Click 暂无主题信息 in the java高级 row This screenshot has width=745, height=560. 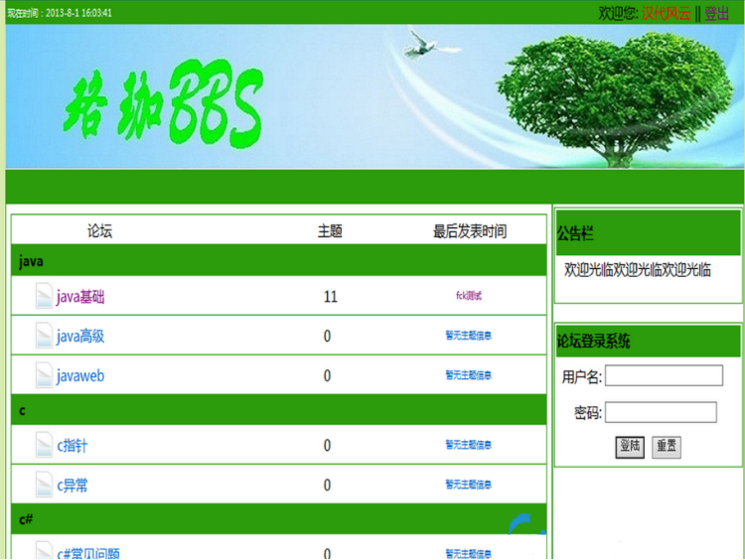[x=469, y=336]
